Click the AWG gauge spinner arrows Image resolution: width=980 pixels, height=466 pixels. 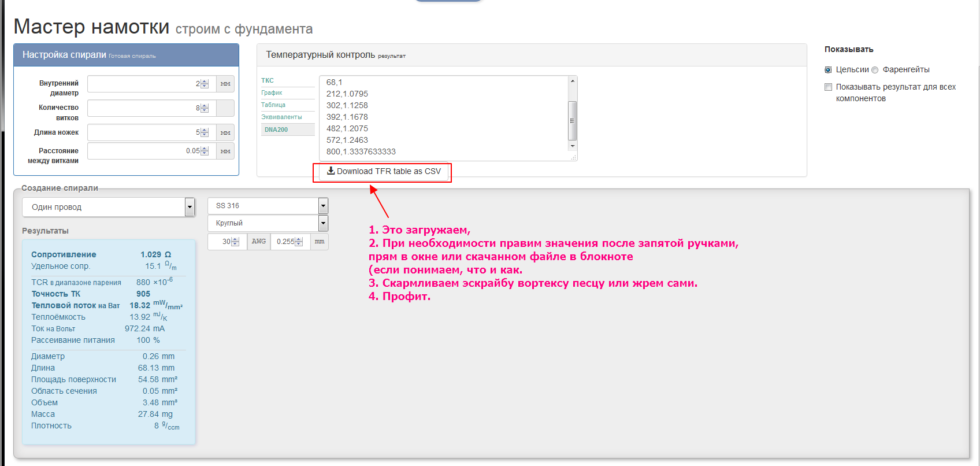[x=235, y=242]
